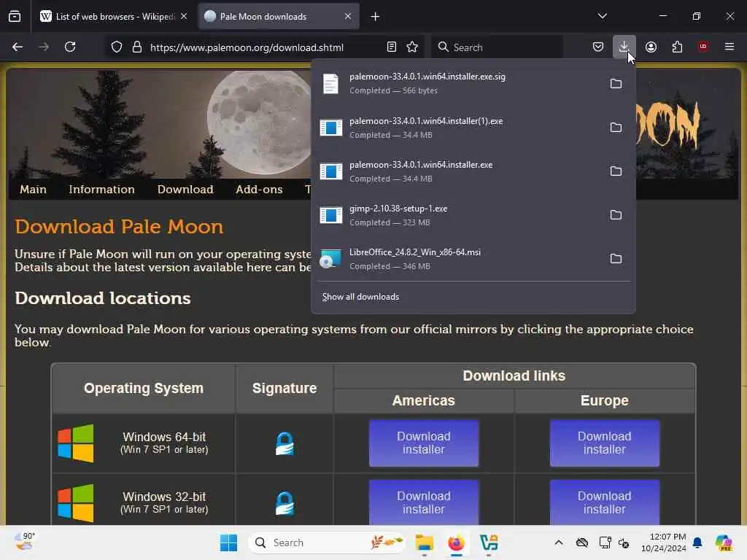
Task: View site security via padlock icon
Action: tap(136, 47)
